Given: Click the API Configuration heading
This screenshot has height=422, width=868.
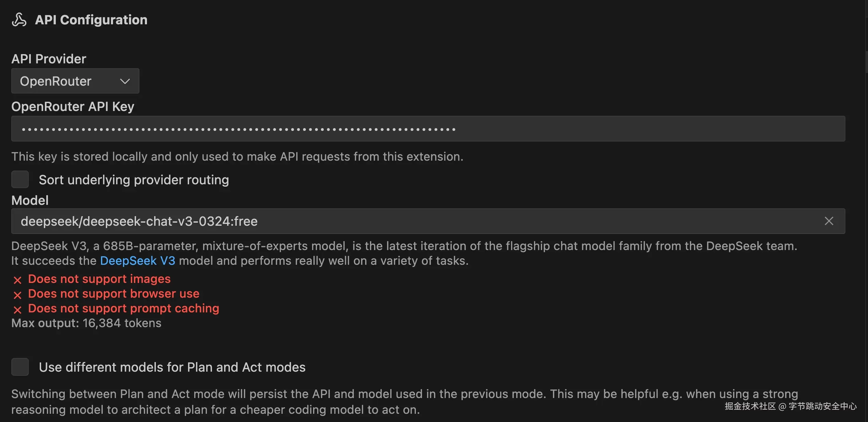Looking at the screenshot, I should pyautogui.click(x=91, y=20).
